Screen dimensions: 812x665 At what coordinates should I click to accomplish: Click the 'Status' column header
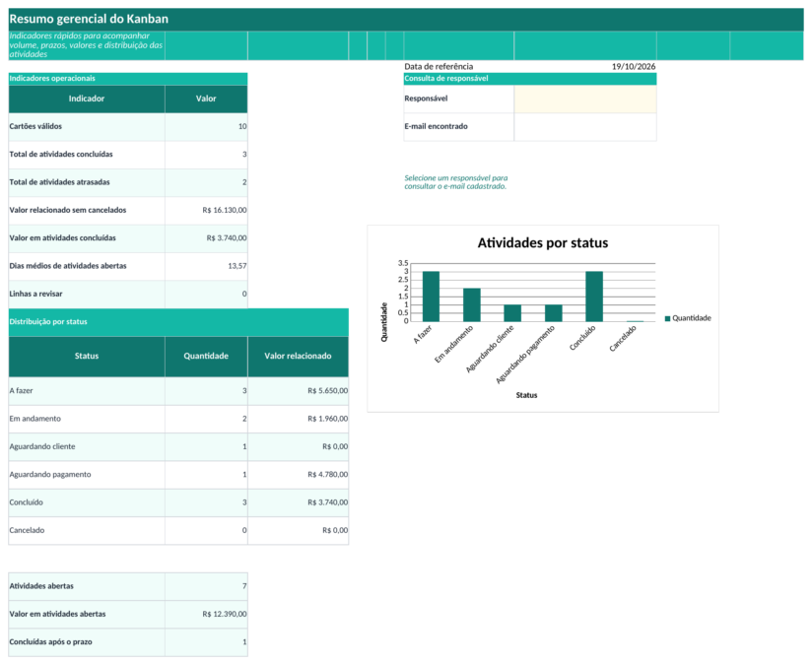coord(87,357)
